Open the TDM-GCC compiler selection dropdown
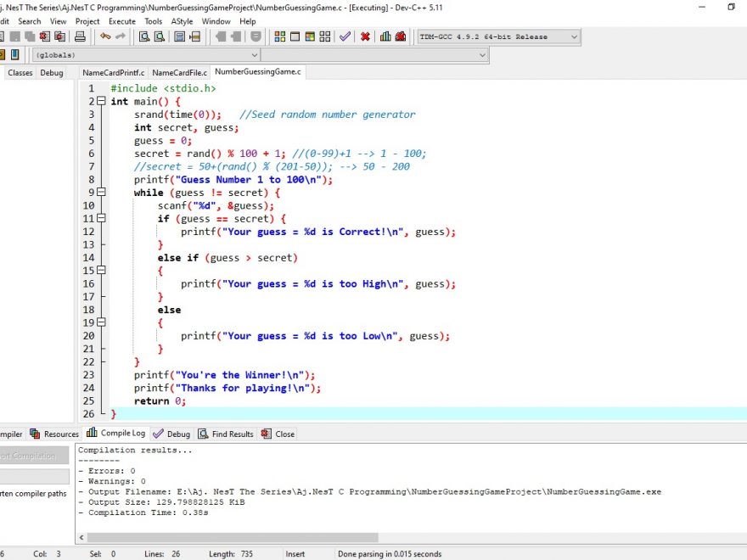This screenshot has width=747, height=560. pos(574,36)
